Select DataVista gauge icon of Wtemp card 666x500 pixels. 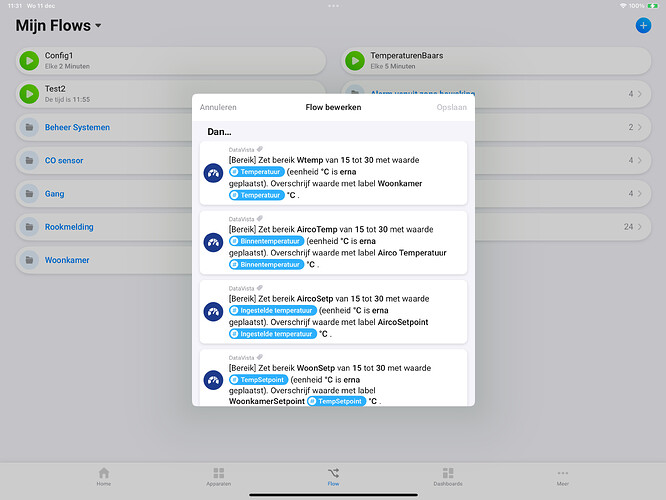click(213, 173)
